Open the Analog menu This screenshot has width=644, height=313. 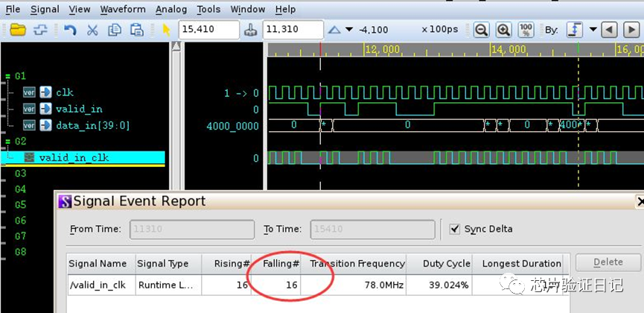tap(171, 10)
